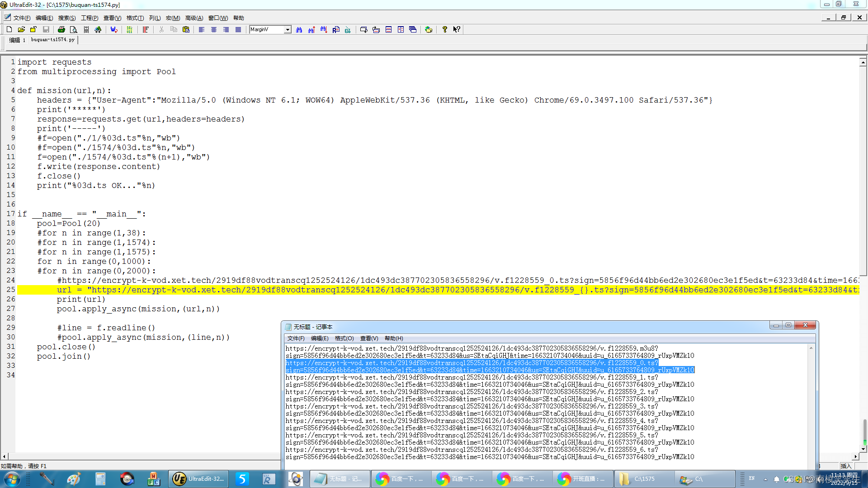Show hidden tray icons arrow
Viewport: 868px width, 488px height.
(765, 479)
